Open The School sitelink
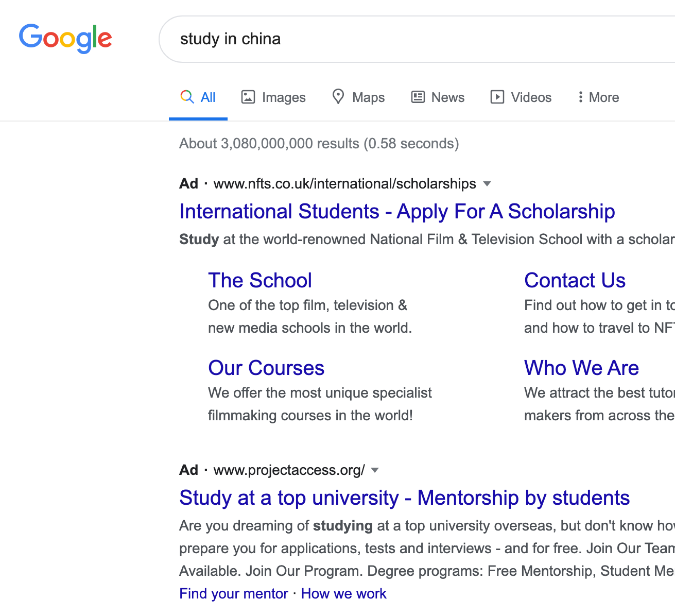This screenshot has height=616, width=675. (260, 281)
